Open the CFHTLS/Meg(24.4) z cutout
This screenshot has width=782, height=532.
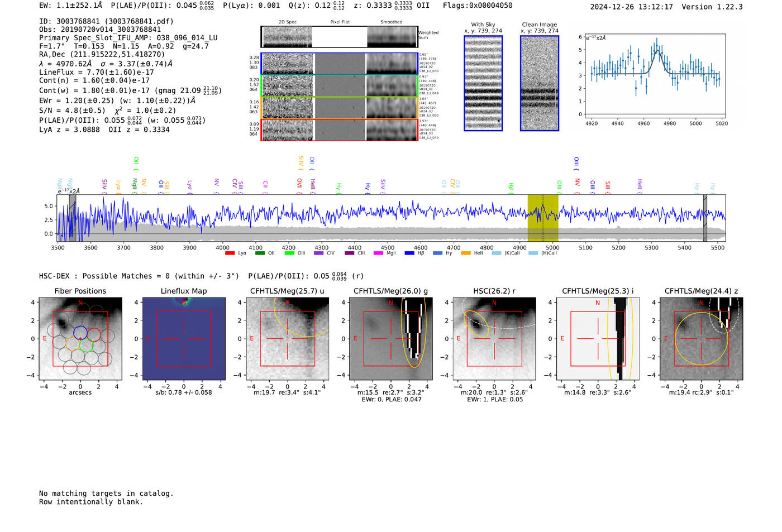point(701,338)
